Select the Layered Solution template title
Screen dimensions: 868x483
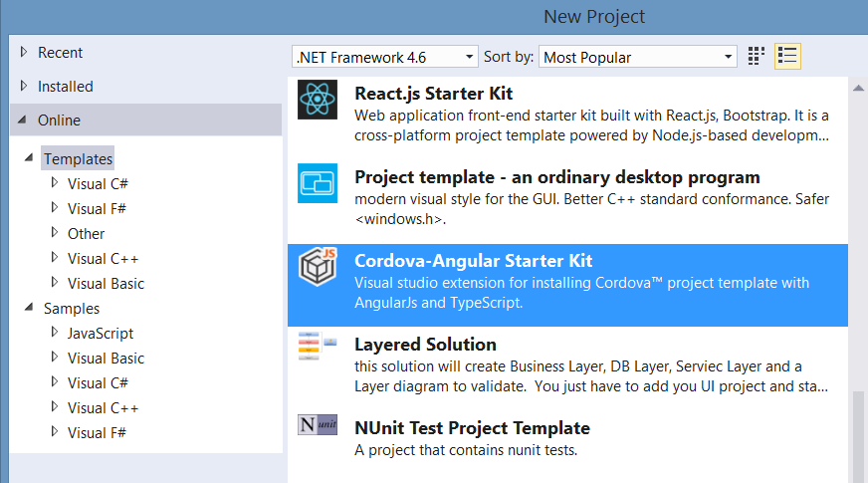pos(425,345)
